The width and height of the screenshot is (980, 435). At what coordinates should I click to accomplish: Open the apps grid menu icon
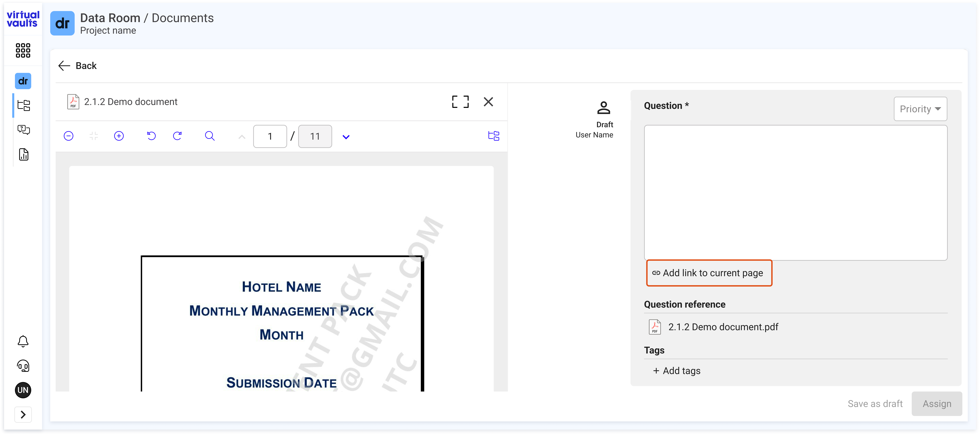(23, 50)
